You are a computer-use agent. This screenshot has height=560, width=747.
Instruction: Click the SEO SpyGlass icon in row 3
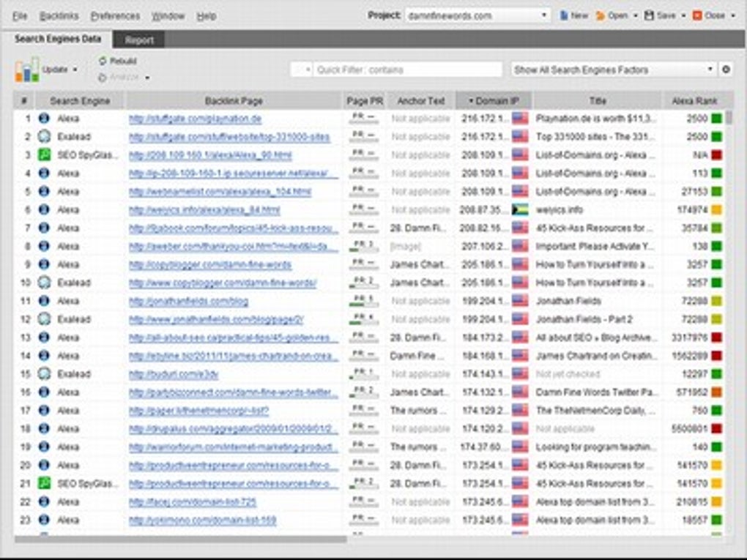click(44, 154)
